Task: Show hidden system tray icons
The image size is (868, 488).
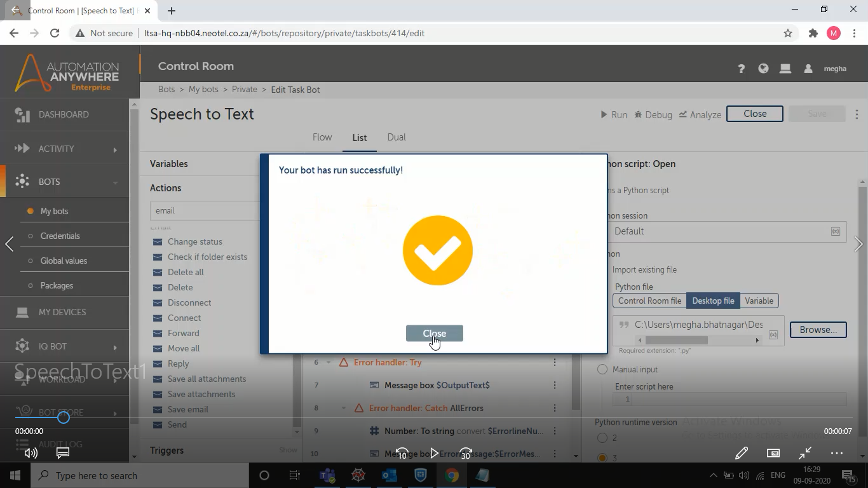Action: [713, 475]
